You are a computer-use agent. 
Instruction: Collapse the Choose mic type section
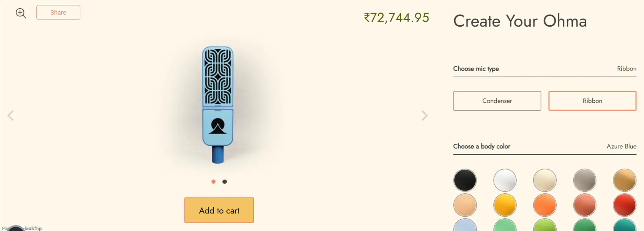click(545, 69)
